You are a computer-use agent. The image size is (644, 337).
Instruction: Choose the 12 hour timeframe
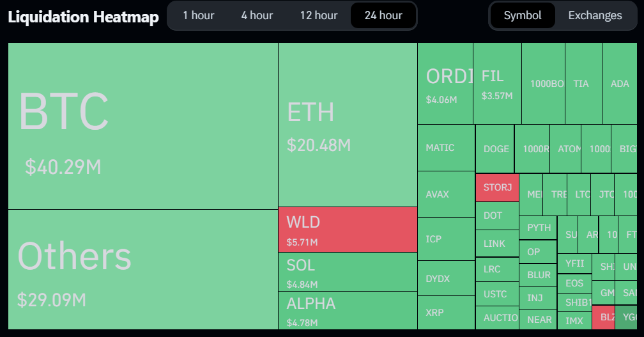[319, 15]
